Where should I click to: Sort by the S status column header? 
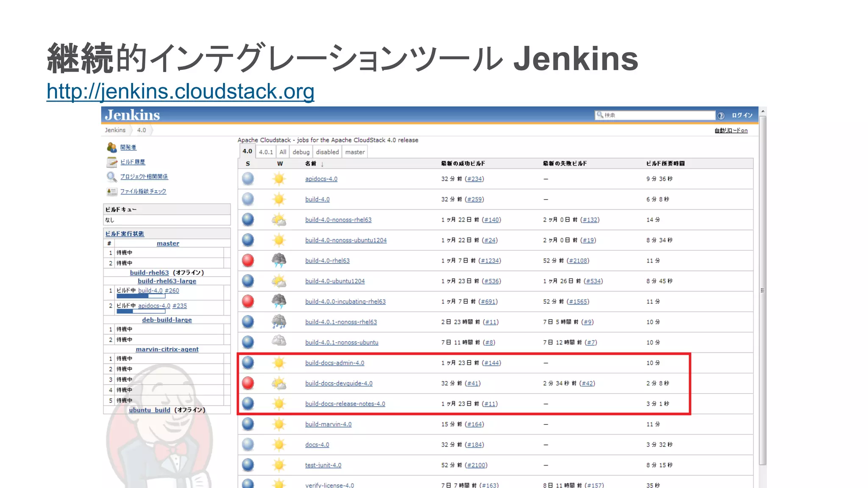(248, 164)
